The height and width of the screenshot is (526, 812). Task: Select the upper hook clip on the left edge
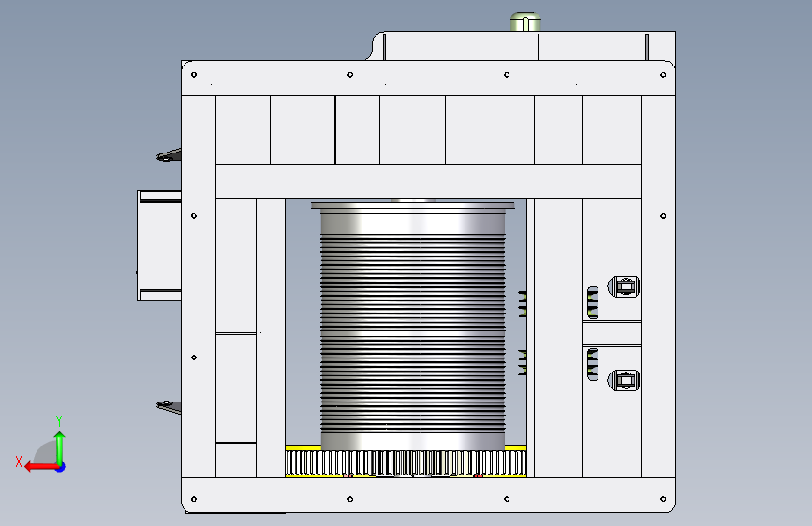(169, 154)
